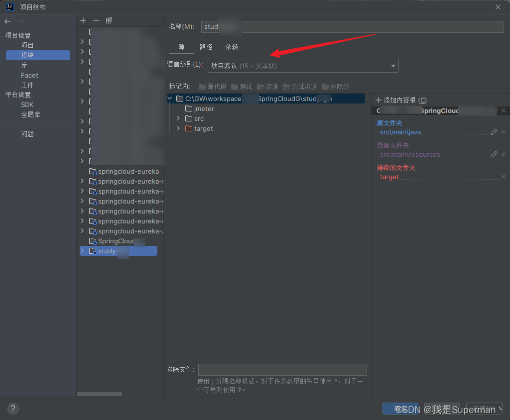This screenshot has height=420, width=510.
Task: Remove selected module with minus icon
Action: click(96, 20)
